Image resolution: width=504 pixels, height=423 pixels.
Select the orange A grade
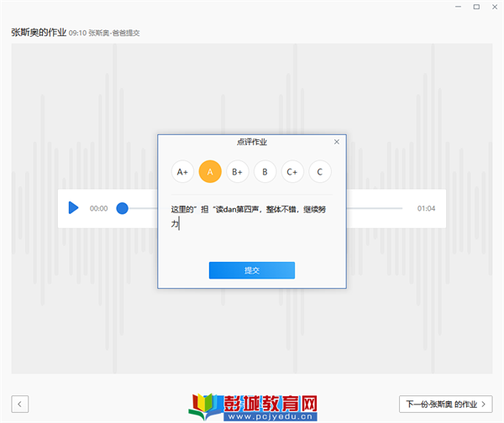(210, 172)
